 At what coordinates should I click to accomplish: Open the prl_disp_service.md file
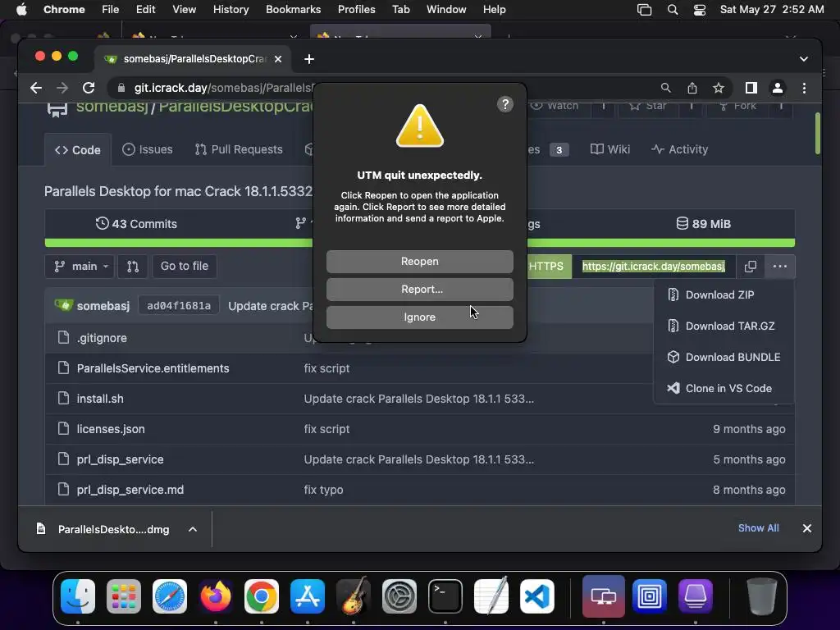click(130, 491)
